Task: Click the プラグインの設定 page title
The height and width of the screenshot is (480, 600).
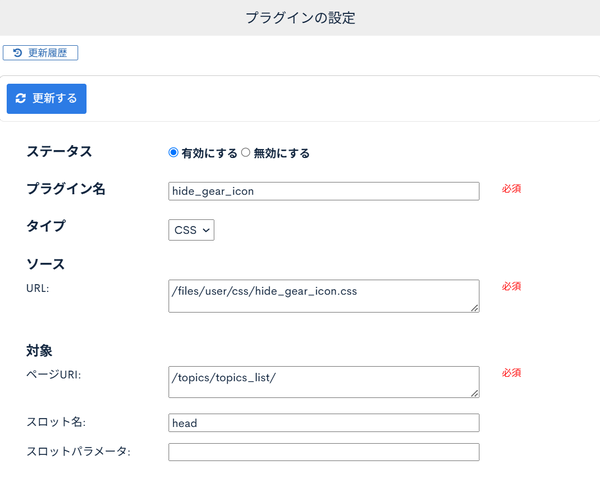Action: coord(300,18)
